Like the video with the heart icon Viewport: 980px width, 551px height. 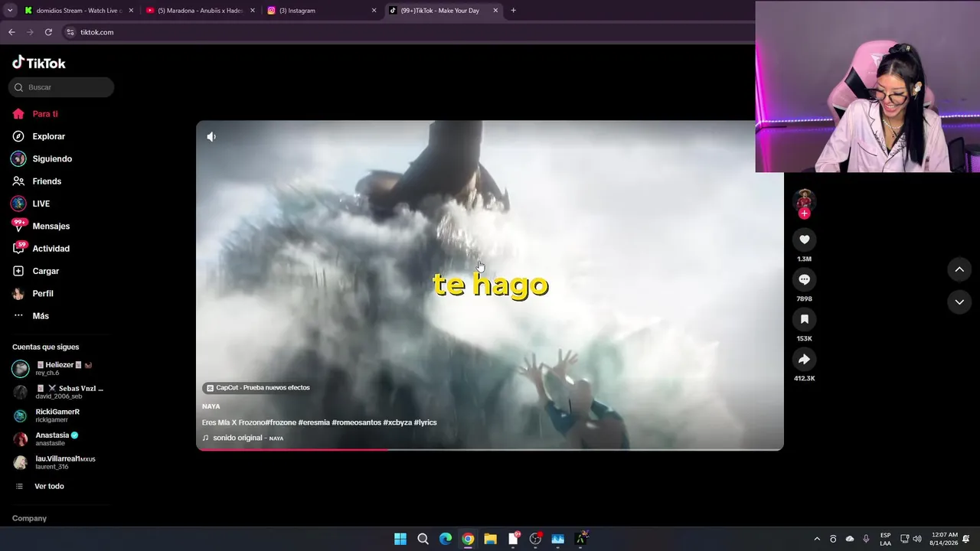click(x=804, y=240)
